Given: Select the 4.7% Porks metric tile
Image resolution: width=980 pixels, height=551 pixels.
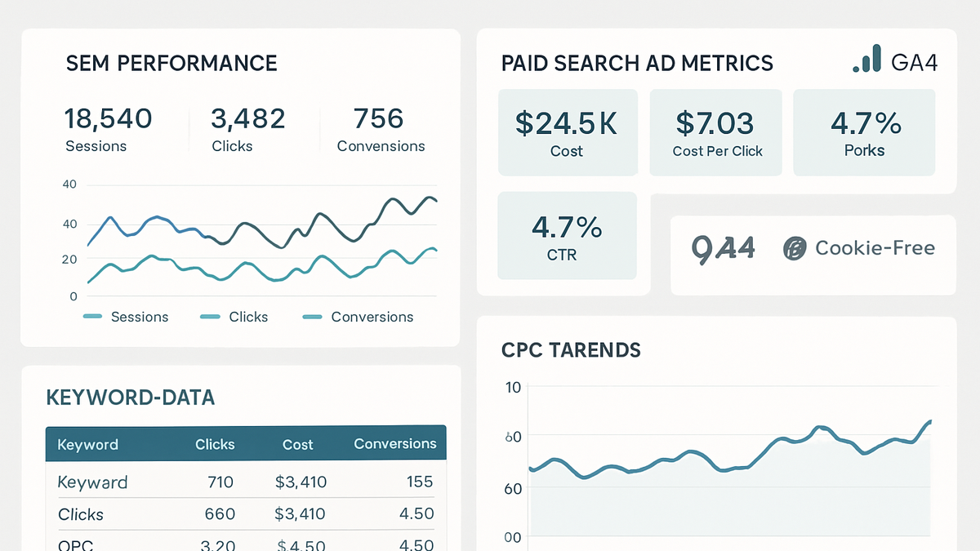Looking at the screenshot, I should point(864,132).
